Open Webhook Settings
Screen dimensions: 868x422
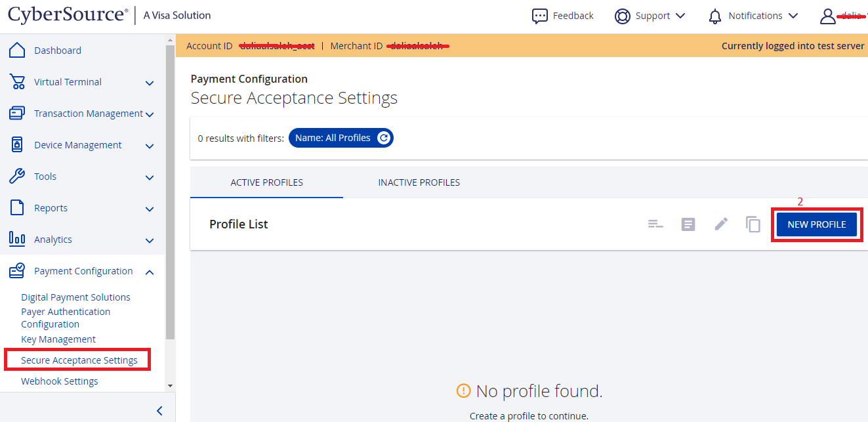(60, 381)
